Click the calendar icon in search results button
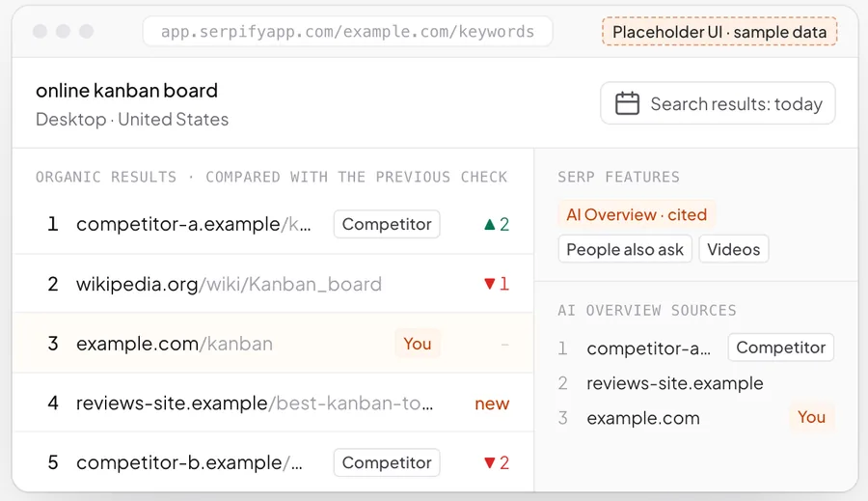Image resolution: width=868 pixels, height=501 pixels. pyautogui.click(x=627, y=103)
